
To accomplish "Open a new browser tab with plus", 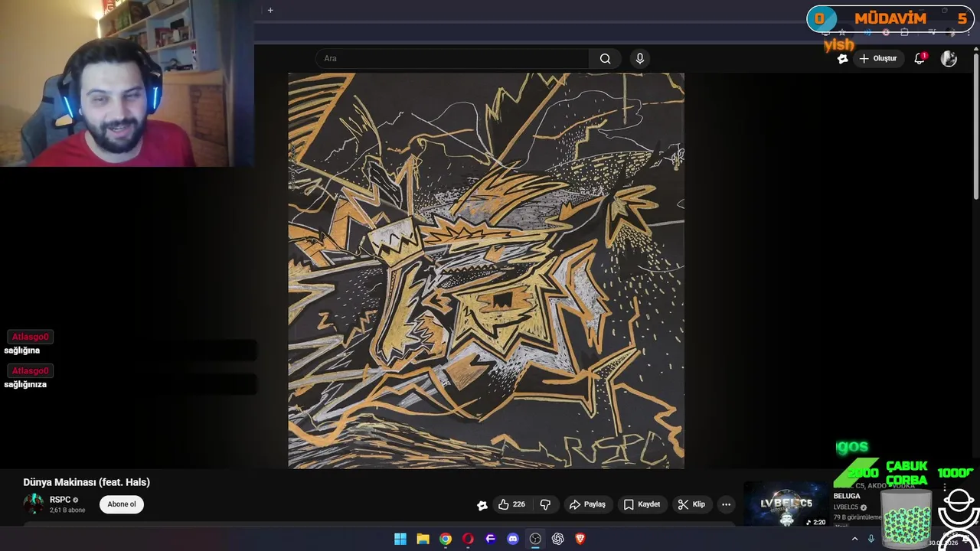I will 270,10.
